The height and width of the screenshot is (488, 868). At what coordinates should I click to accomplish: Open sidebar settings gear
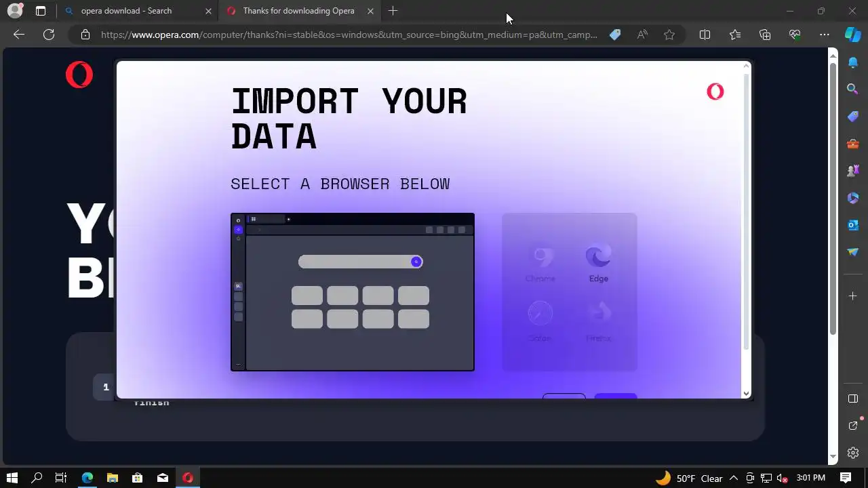click(x=853, y=453)
